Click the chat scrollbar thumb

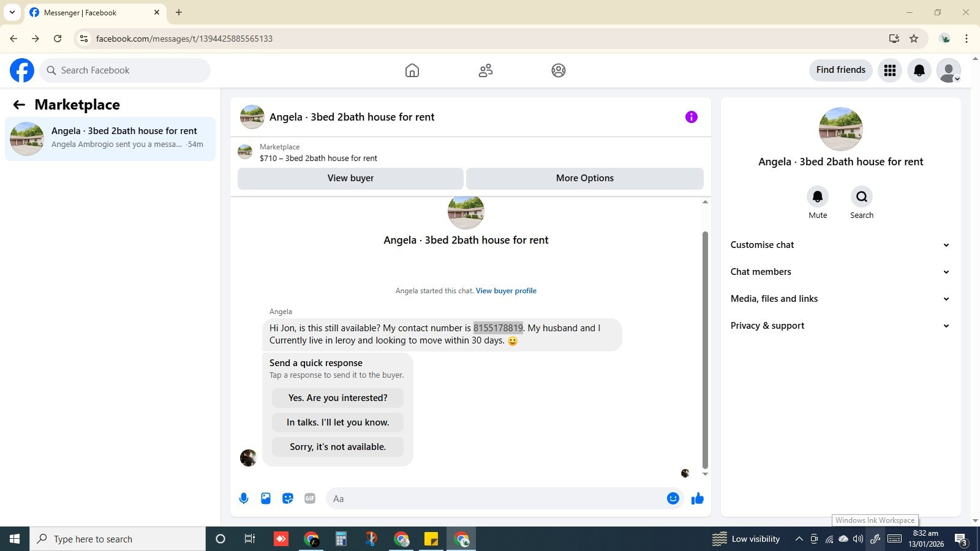[705, 349]
